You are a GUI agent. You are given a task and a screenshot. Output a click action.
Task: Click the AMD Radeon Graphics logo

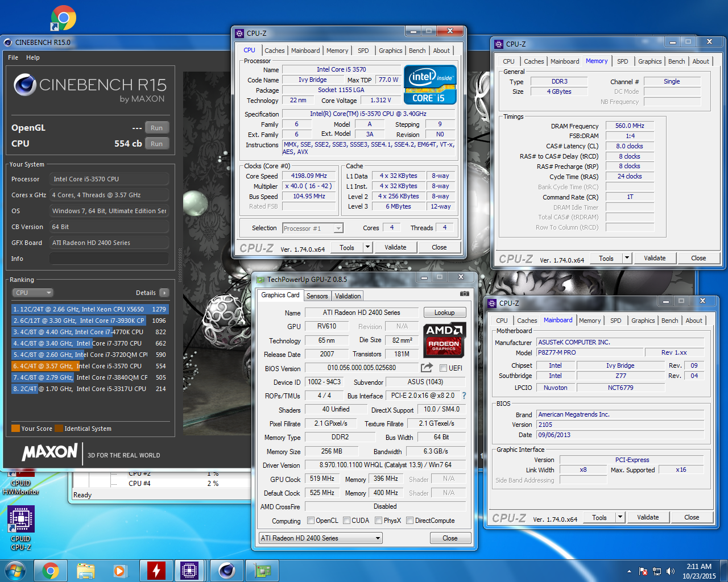tap(445, 339)
